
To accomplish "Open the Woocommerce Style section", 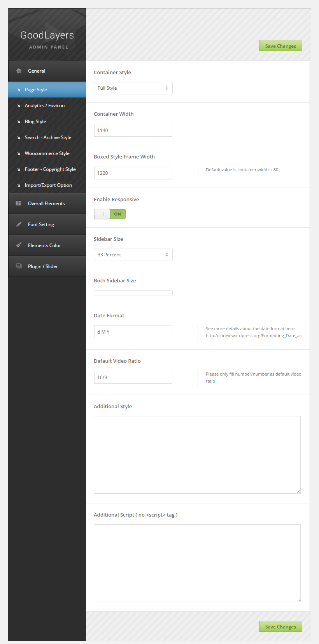I will 47,153.
